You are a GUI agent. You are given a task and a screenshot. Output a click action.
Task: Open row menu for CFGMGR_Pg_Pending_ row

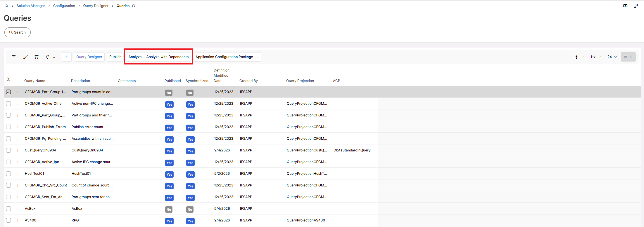18,139
